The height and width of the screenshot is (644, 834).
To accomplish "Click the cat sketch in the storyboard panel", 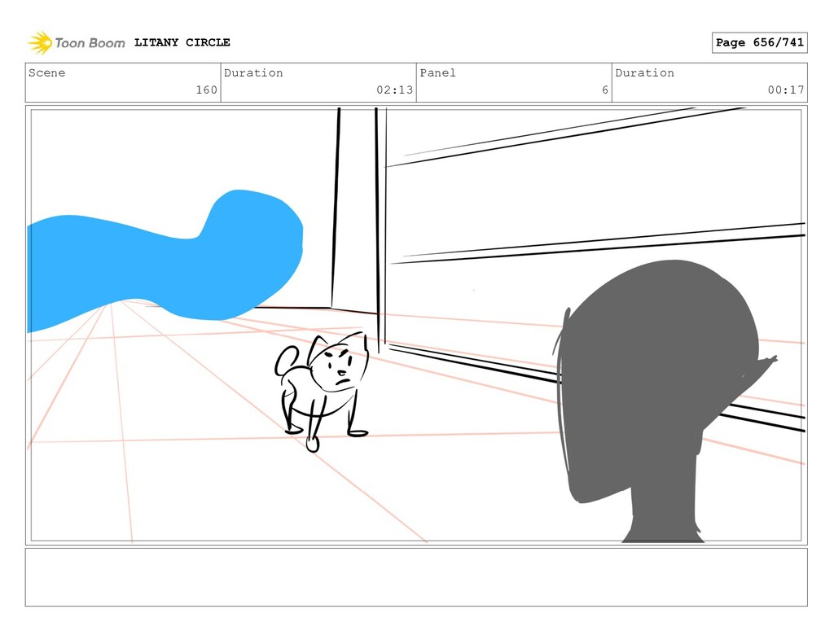I will click(322, 392).
